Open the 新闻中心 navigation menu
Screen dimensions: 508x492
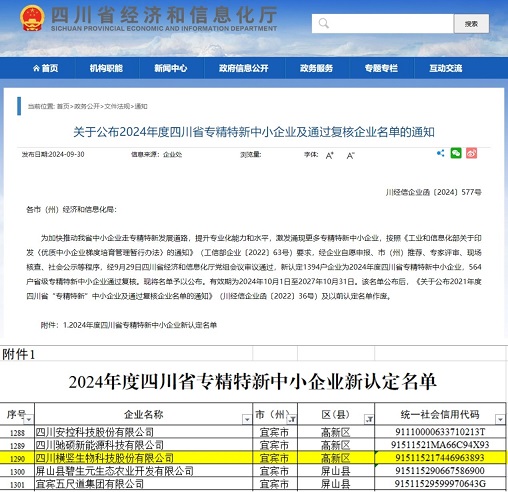[171, 68]
